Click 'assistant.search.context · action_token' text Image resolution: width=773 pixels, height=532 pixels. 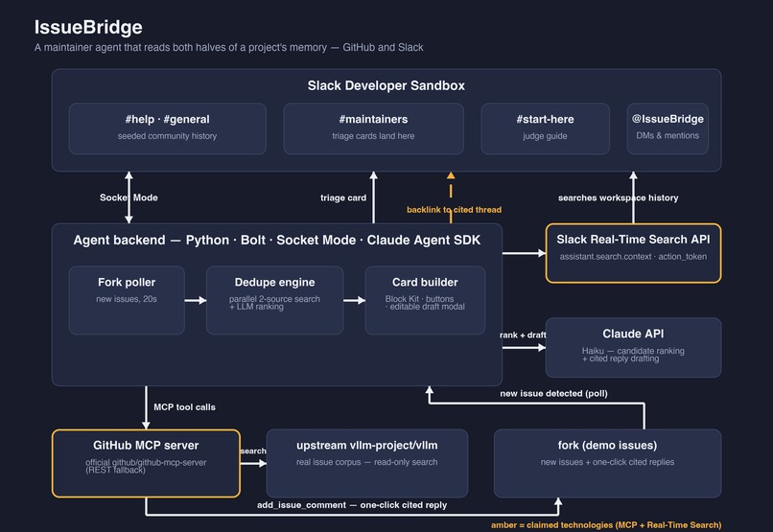tap(634, 257)
